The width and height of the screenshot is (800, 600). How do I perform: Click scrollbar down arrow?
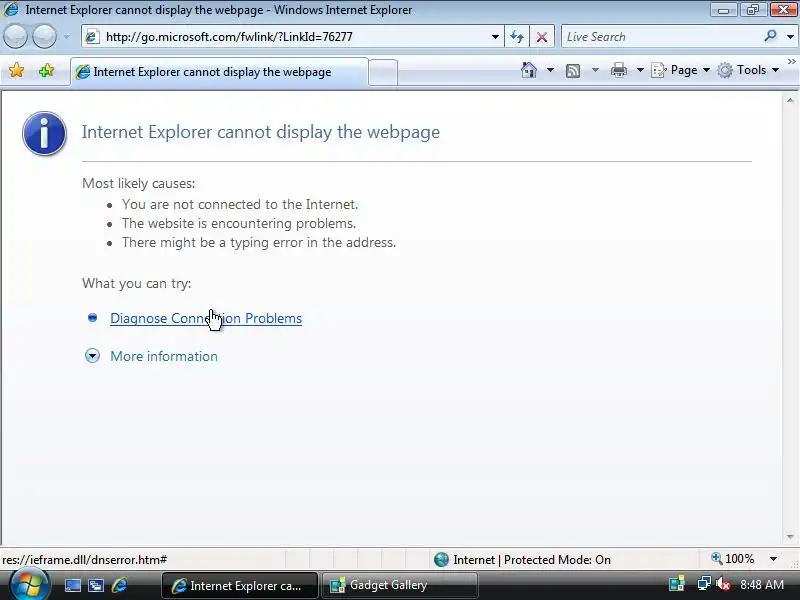(790, 537)
